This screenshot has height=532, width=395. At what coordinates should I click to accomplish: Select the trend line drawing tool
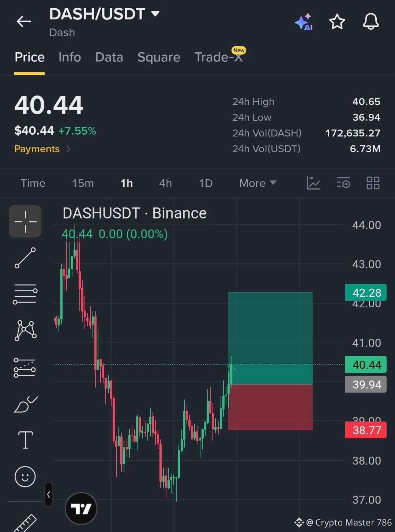(x=25, y=258)
